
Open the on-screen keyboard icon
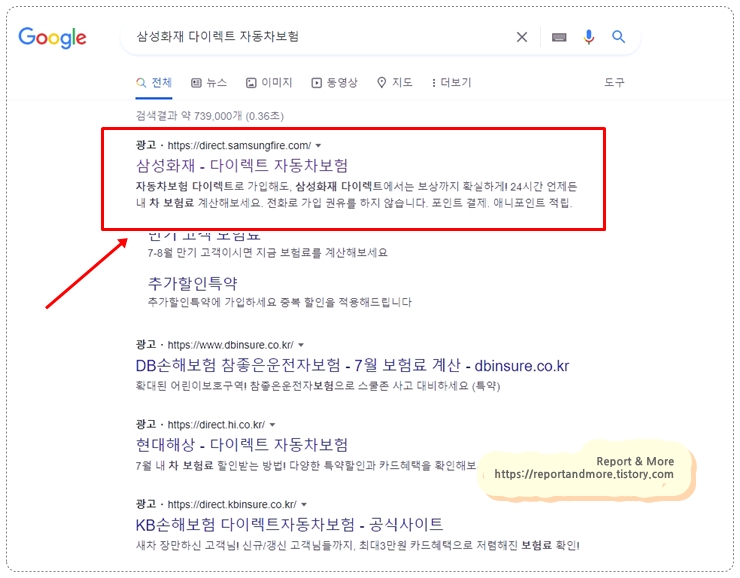[x=559, y=37]
